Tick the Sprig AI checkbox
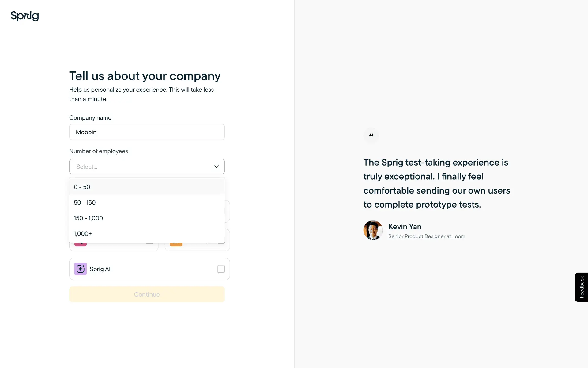Screen dimensions: 588x368 tap(221, 269)
